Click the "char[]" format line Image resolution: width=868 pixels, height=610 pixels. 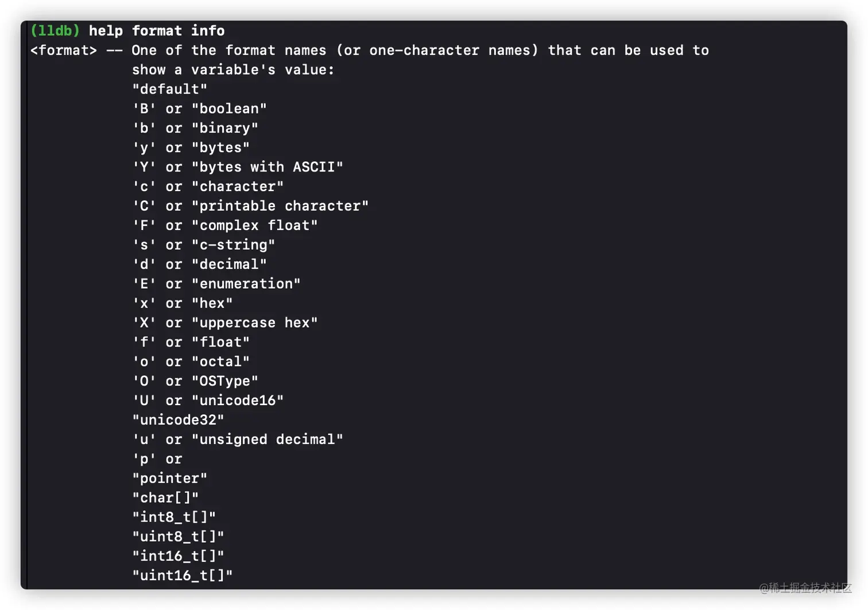point(165,498)
